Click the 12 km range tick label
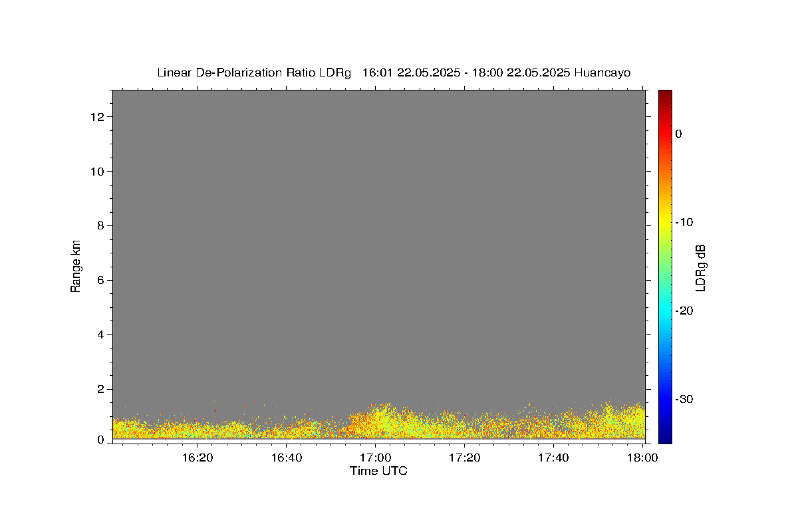Viewport: 798px width, 532px height. [x=99, y=117]
